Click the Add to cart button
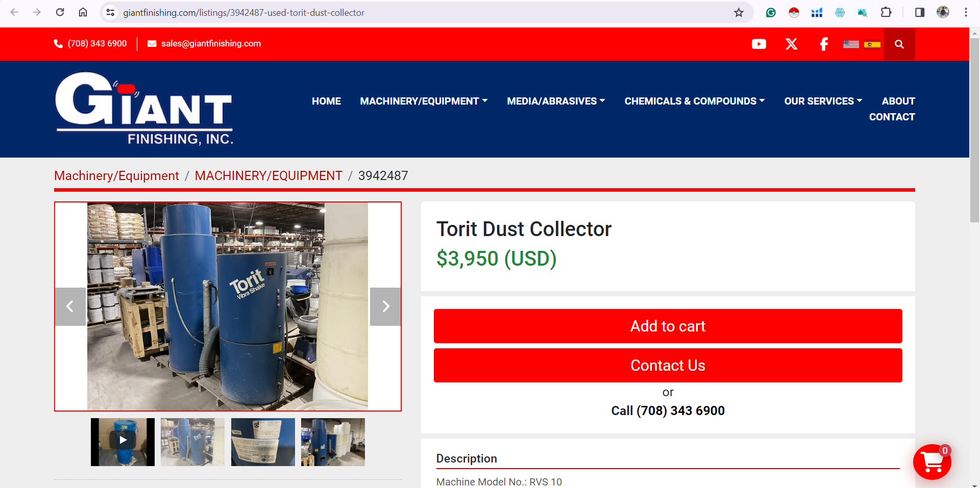 point(668,326)
